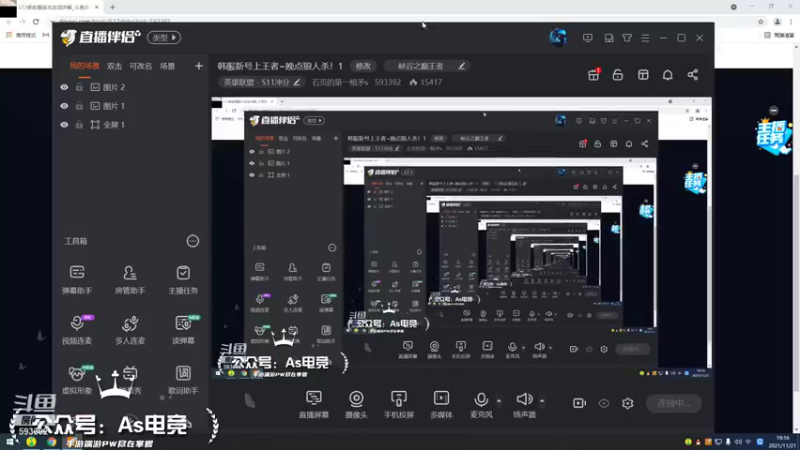Click the taskbar clock
The image size is (800, 450).
tap(782, 442)
